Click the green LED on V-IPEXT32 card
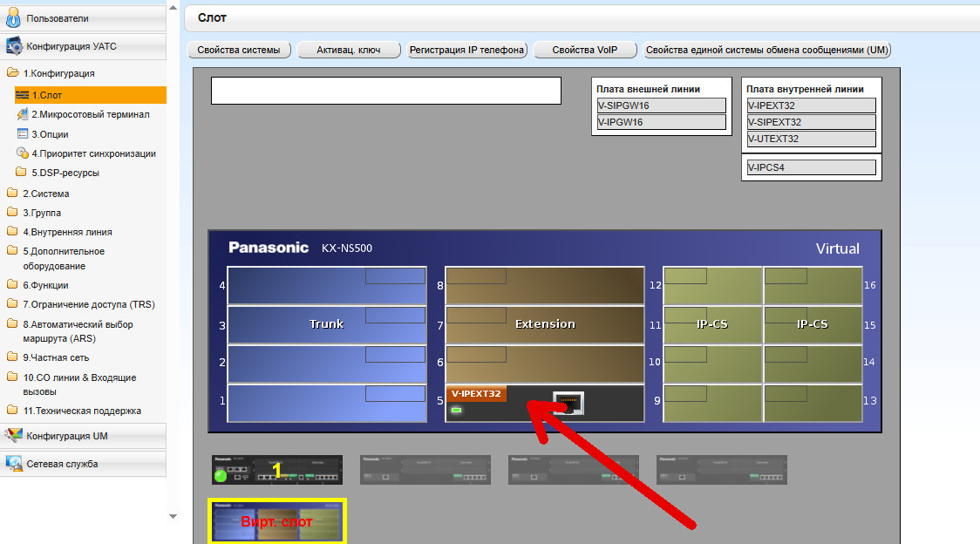The image size is (980, 544). 456,411
